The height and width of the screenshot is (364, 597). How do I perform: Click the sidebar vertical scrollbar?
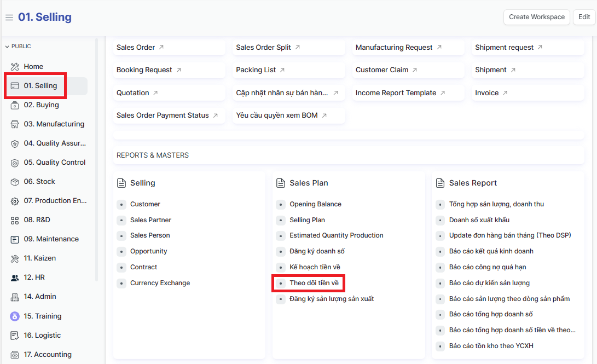click(97, 159)
